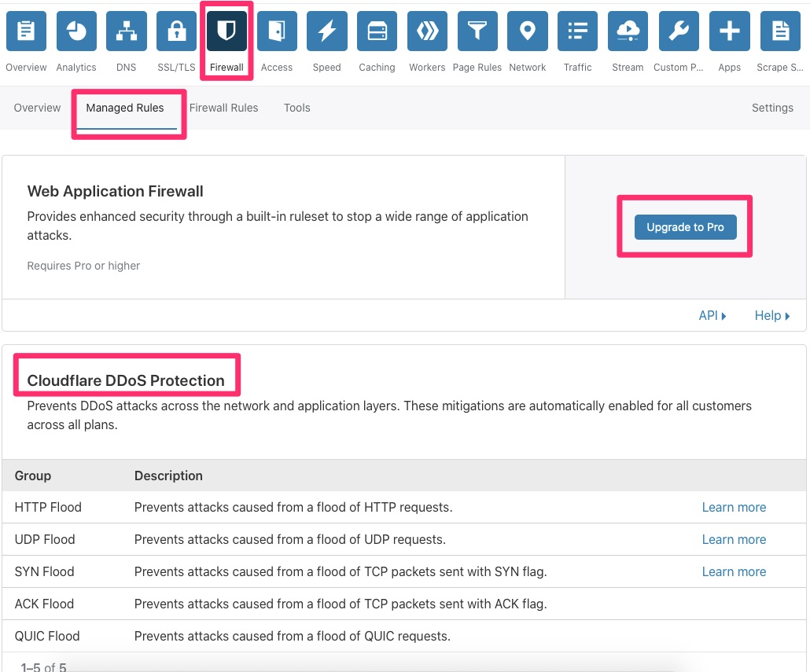Screen dimensions: 810x672
Task: Click the Network location pin icon
Action: coord(527,31)
